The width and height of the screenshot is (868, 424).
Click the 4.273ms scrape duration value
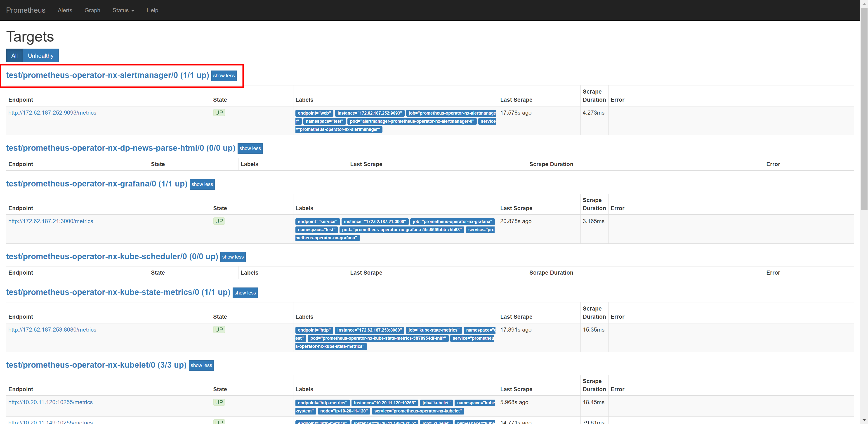point(593,113)
